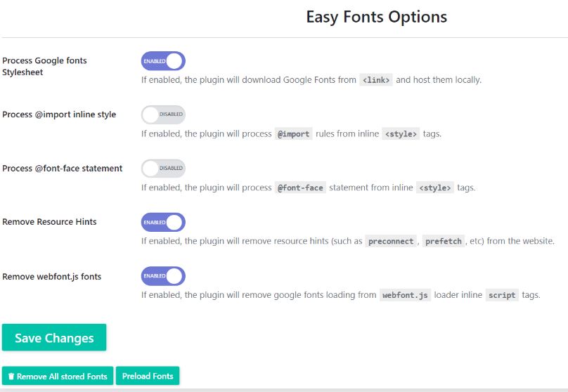Click the Process @import inline style label
Screen dimensions: 568x392
point(59,115)
